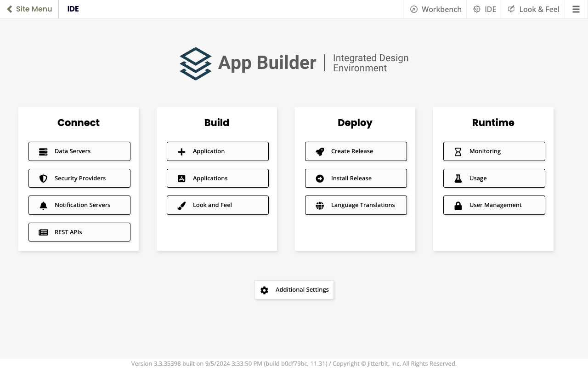Switch to Workbench in top bar
The width and height of the screenshot is (588, 368).
[435, 9]
